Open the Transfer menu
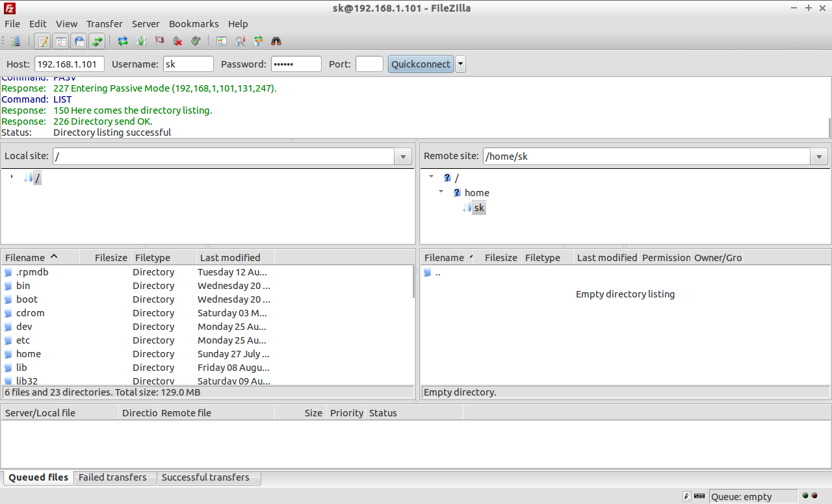Image resolution: width=832 pixels, height=504 pixels. [x=105, y=24]
